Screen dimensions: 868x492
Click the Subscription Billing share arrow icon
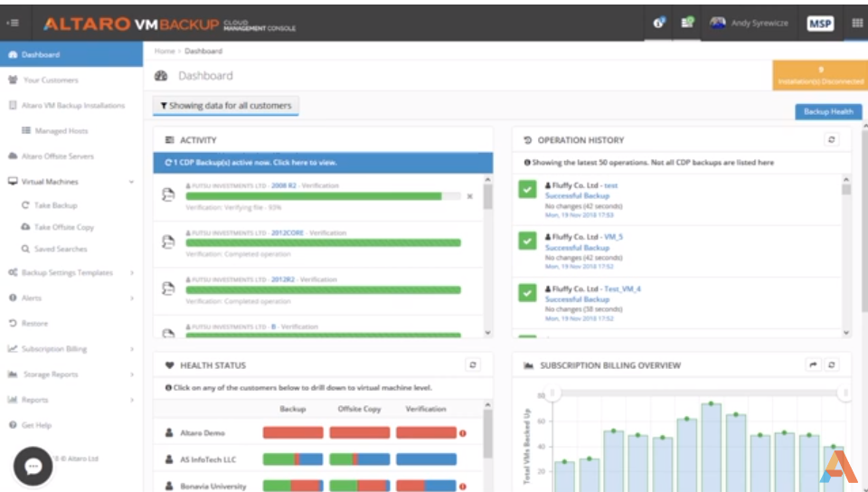click(x=813, y=365)
